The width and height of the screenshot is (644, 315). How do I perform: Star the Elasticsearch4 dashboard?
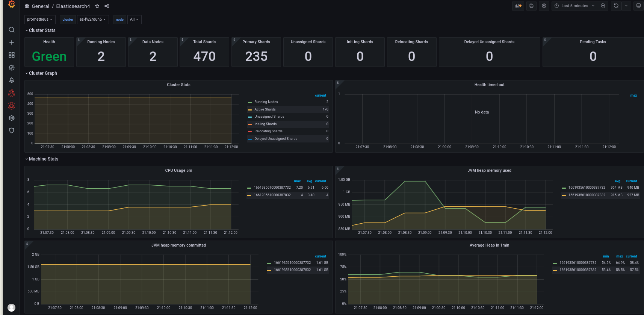[x=97, y=6]
